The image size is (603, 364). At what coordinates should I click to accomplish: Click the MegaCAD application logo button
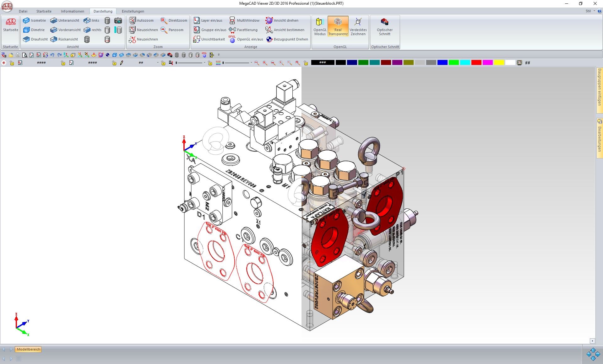(7, 6)
